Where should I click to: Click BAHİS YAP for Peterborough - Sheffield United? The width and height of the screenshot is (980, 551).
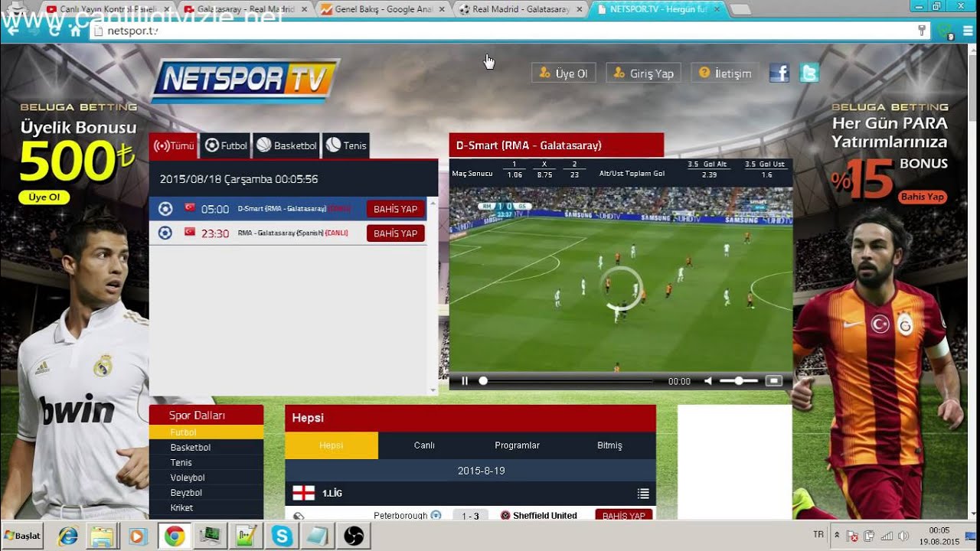point(624,515)
